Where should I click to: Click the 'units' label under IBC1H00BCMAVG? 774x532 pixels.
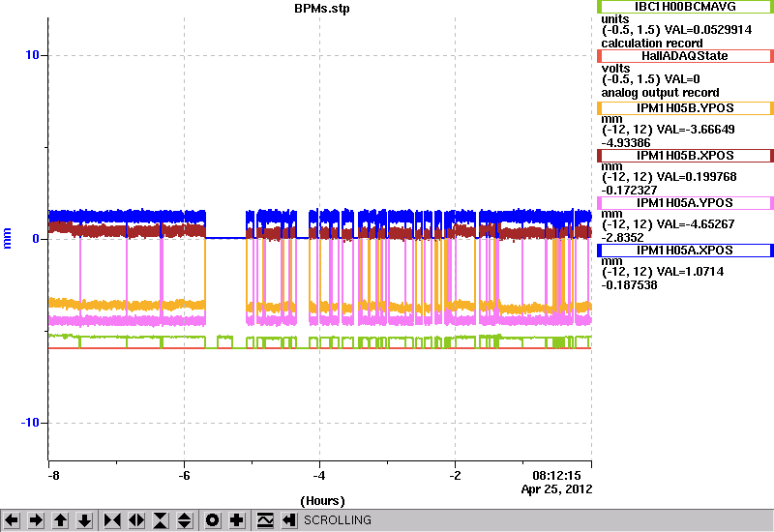pos(615,19)
